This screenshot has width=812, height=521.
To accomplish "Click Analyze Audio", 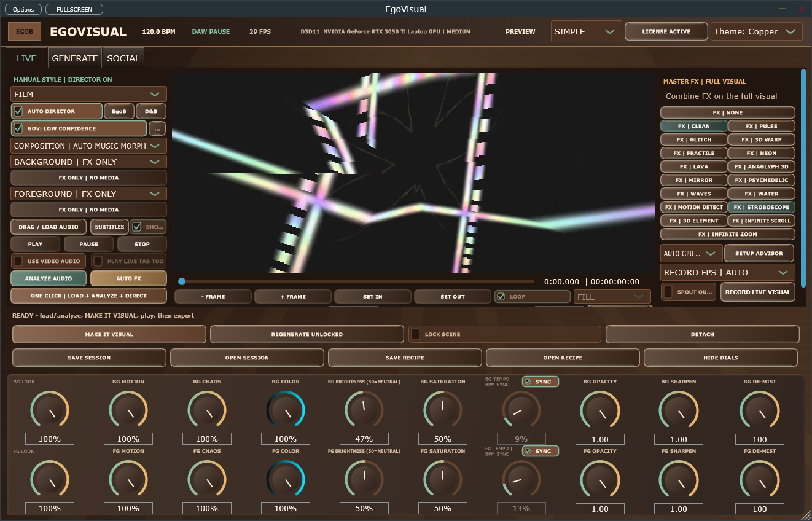I will coord(49,278).
